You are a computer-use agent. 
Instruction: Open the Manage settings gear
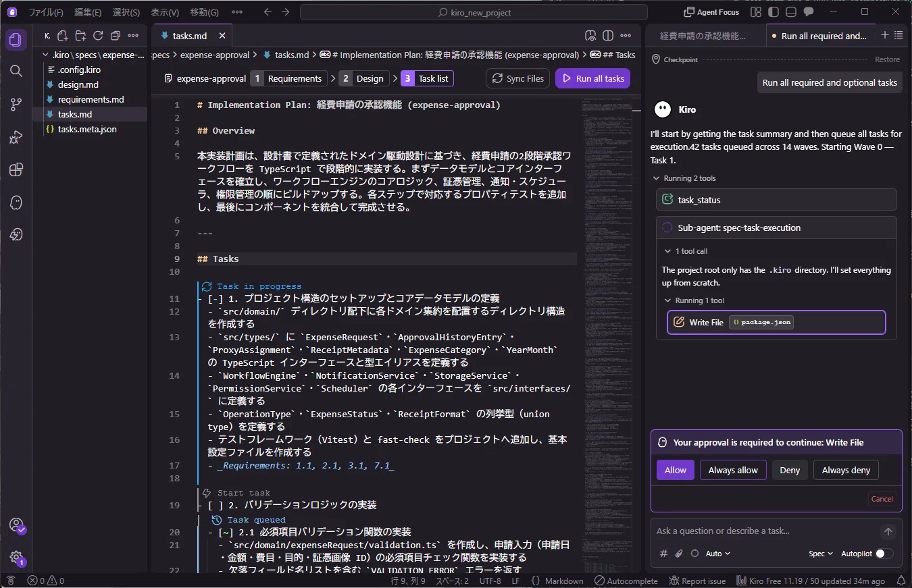pos(16,558)
